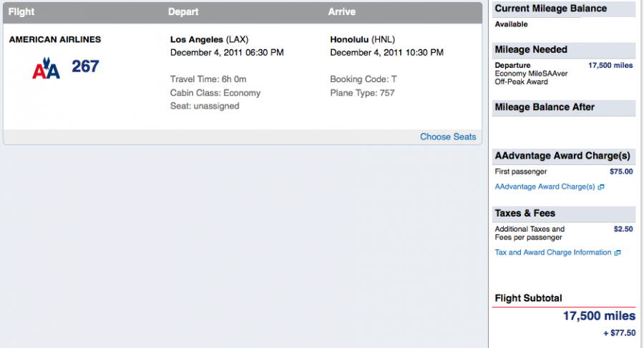The width and height of the screenshot is (644, 348).
Task: Click Honolulu (HNL) arrival city
Action: [x=363, y=39]
